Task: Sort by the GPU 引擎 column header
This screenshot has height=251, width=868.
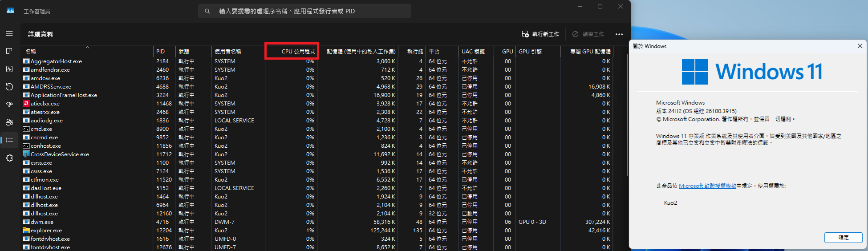Action: tap(538, 51)
